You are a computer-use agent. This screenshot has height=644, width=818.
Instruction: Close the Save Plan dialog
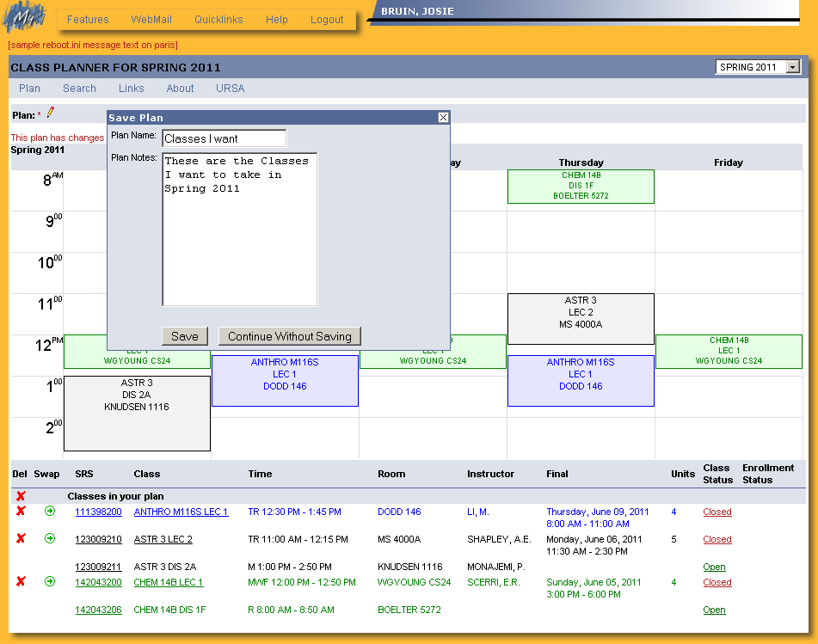pyautogui.click(x=443, y=118)
